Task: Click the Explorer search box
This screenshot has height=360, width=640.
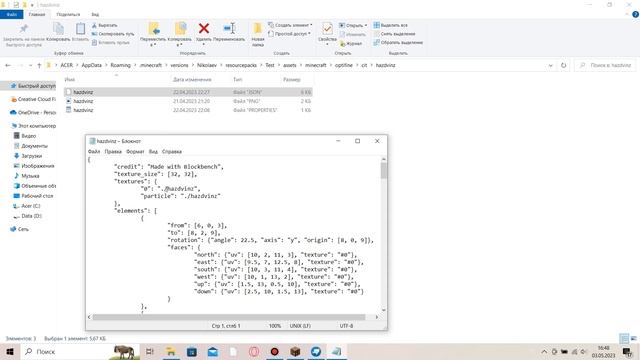Action: pos(606,65)
